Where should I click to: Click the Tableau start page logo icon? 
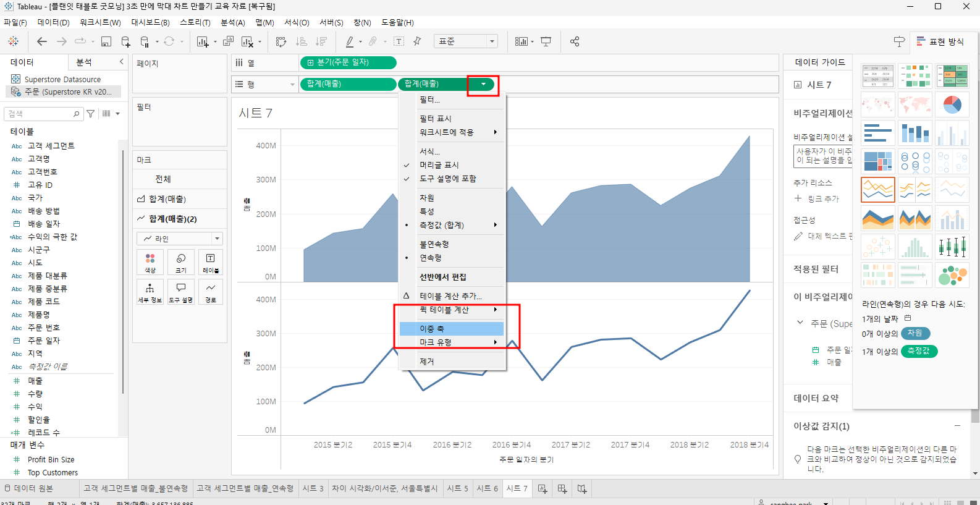[13, 41]
